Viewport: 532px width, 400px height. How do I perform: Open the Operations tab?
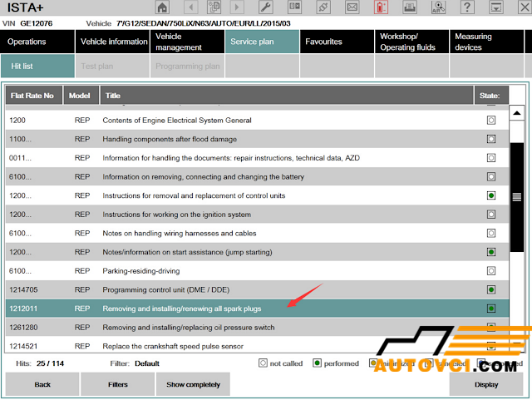(x=37, y=42)
